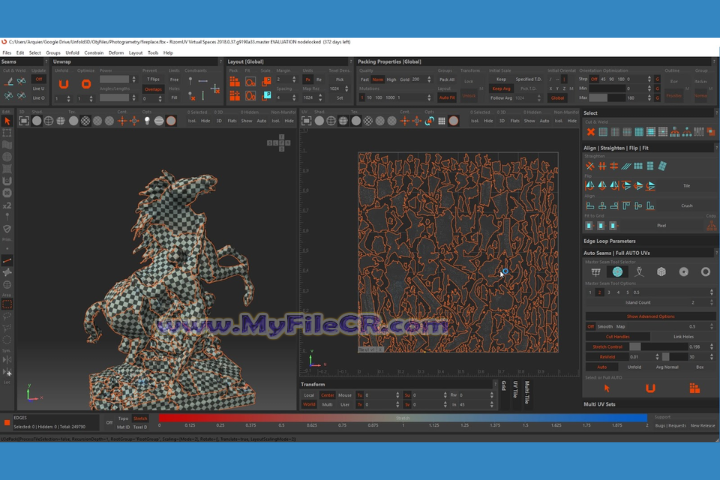The height and width of the screenshot is (480, 720).
Task: Open the Files menu
Action: [x=6, y=53]
